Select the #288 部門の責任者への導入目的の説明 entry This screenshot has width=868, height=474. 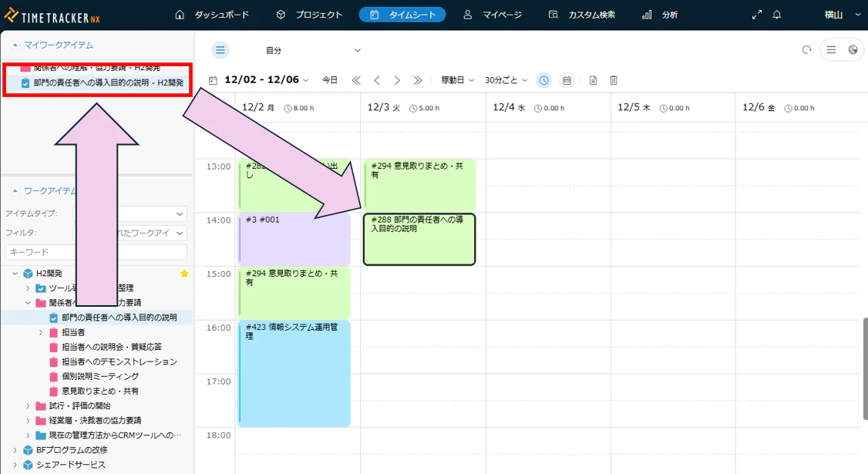pos(419,239)
